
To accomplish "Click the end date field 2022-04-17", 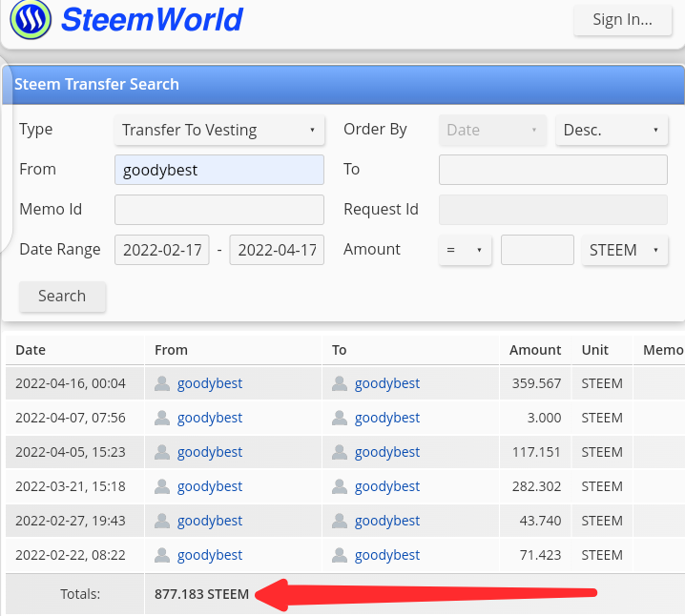I will tap(277, 250).
